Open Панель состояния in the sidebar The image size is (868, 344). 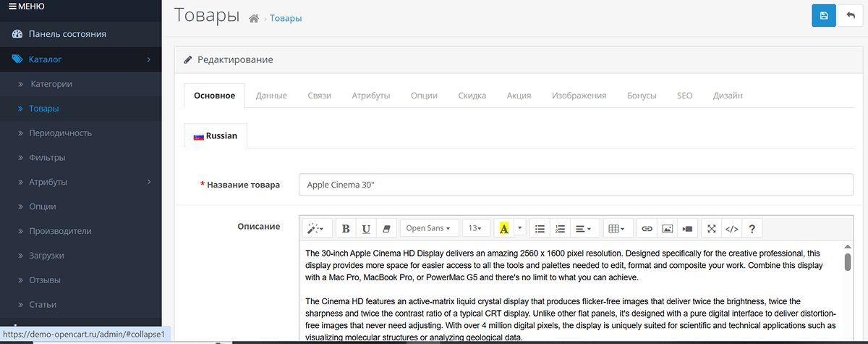pos(81,34)
